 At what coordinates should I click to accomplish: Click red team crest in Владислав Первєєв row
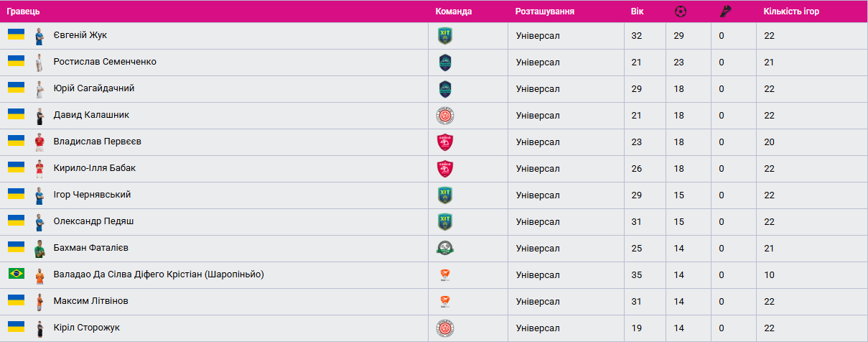tap(445, 142)
